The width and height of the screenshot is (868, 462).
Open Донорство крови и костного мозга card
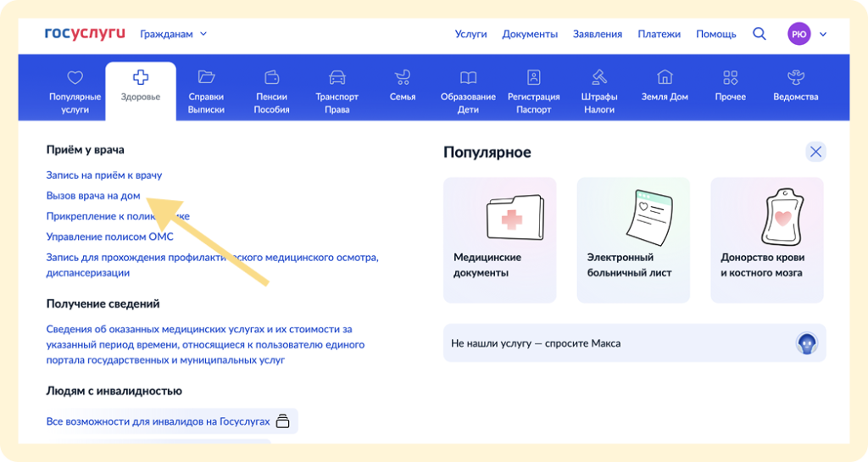[x=766, y=240]
